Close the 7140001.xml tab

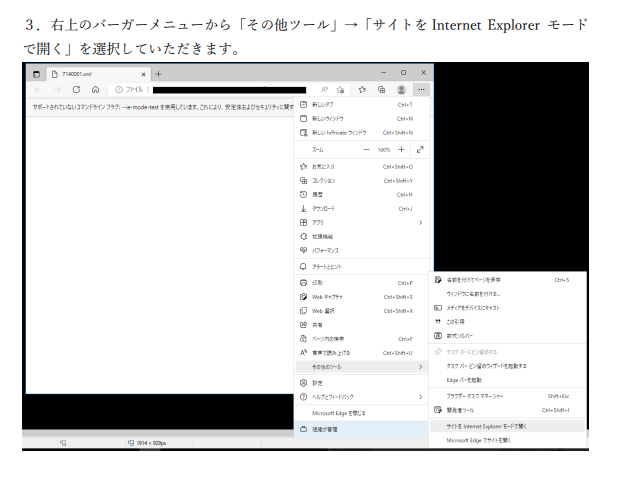coord(143,73)
